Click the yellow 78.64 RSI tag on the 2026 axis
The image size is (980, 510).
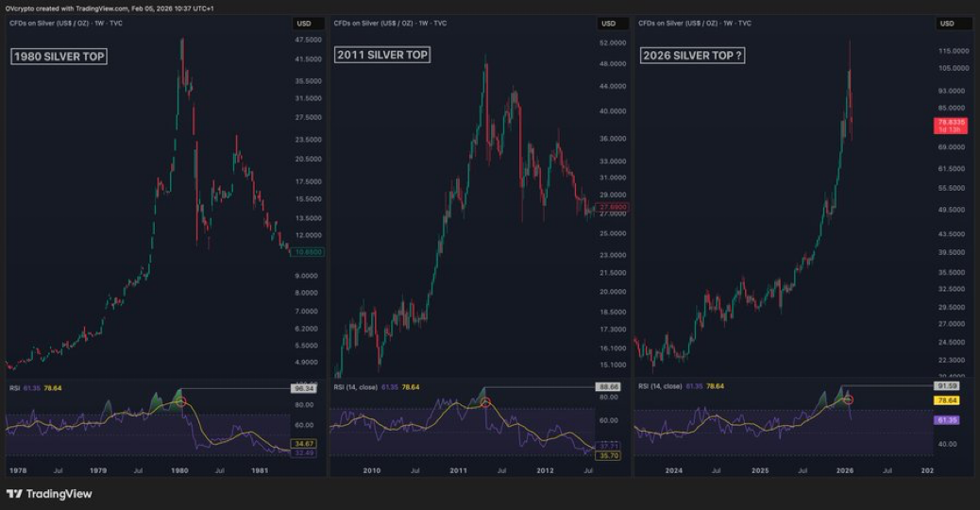pos(947,400)
